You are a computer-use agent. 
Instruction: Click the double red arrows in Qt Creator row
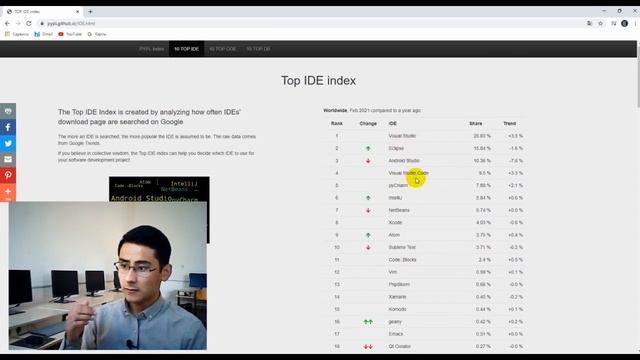pos(368,347)
